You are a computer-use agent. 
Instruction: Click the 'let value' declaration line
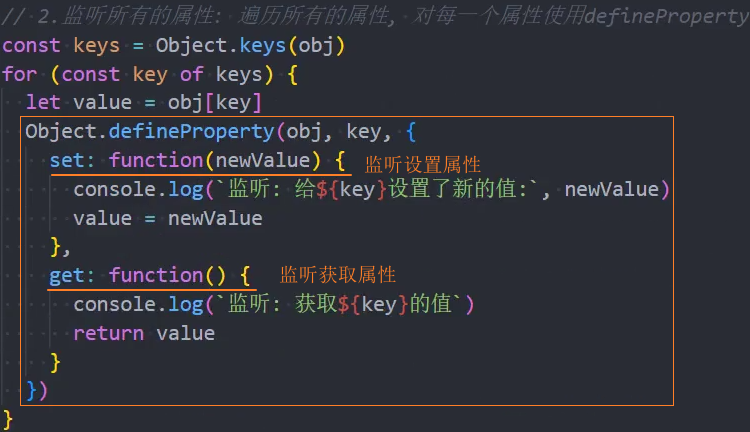[143, 103]
